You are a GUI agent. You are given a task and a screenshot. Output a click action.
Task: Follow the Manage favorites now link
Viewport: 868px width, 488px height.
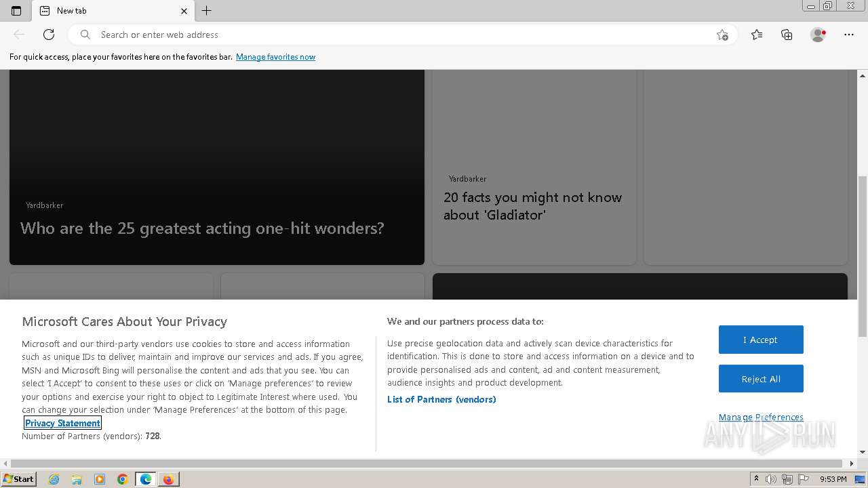(275, 57)
